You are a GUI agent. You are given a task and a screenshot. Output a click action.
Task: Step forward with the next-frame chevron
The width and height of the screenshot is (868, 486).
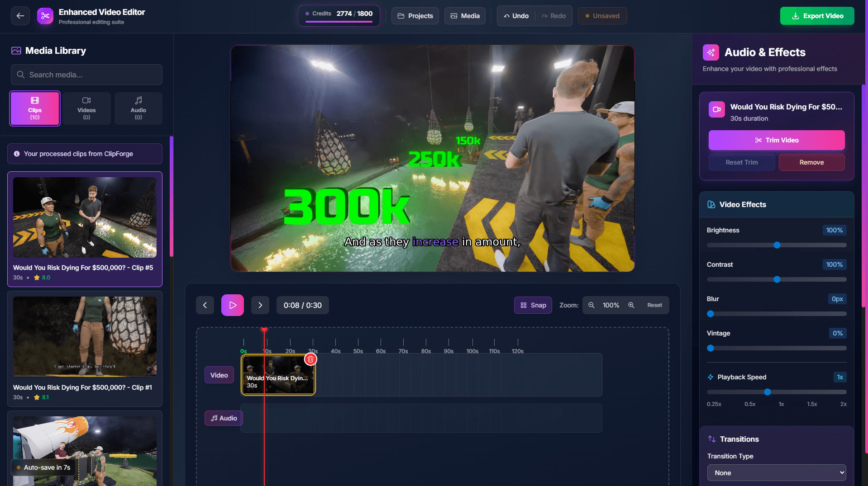tap(260, 305)
